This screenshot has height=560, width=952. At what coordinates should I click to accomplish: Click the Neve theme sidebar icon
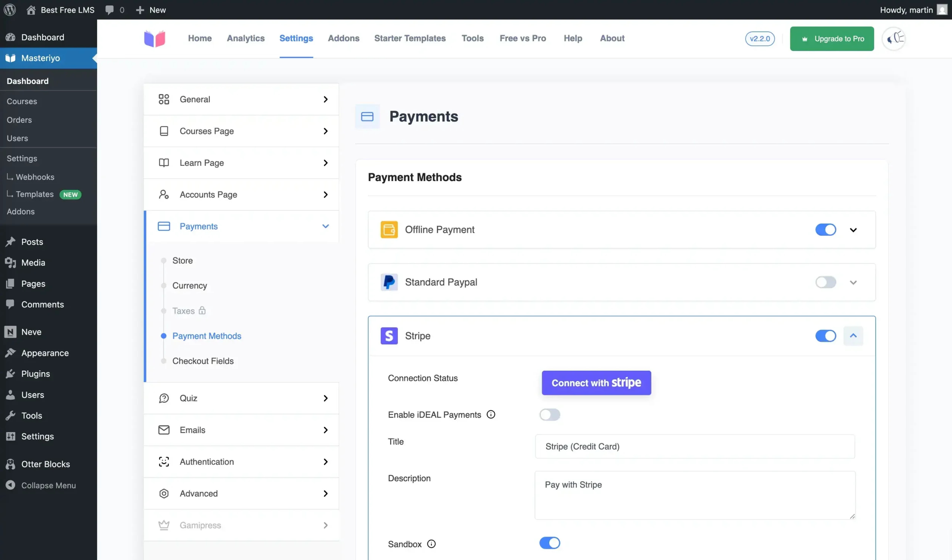[x=10, y=331]
